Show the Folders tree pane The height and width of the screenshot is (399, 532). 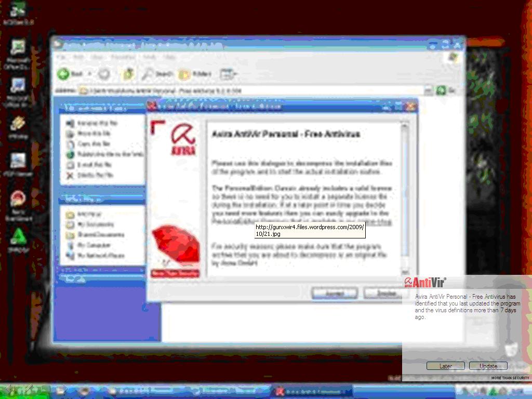tap(195, 74)
